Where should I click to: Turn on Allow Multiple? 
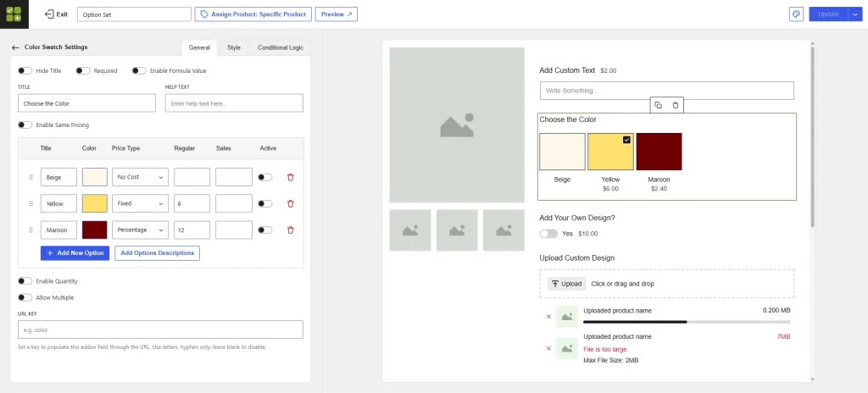pos(25,298)
